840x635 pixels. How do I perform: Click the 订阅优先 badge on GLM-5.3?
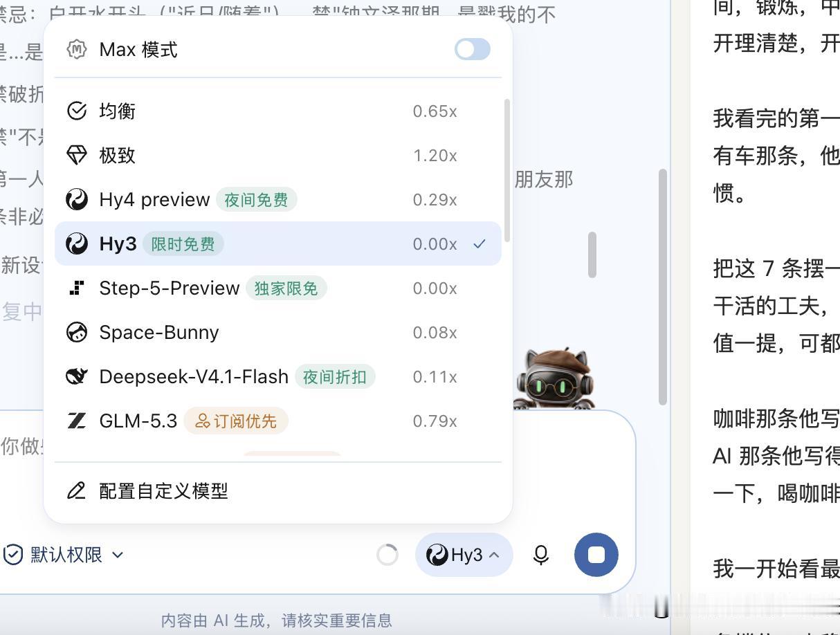click(236, 421)
